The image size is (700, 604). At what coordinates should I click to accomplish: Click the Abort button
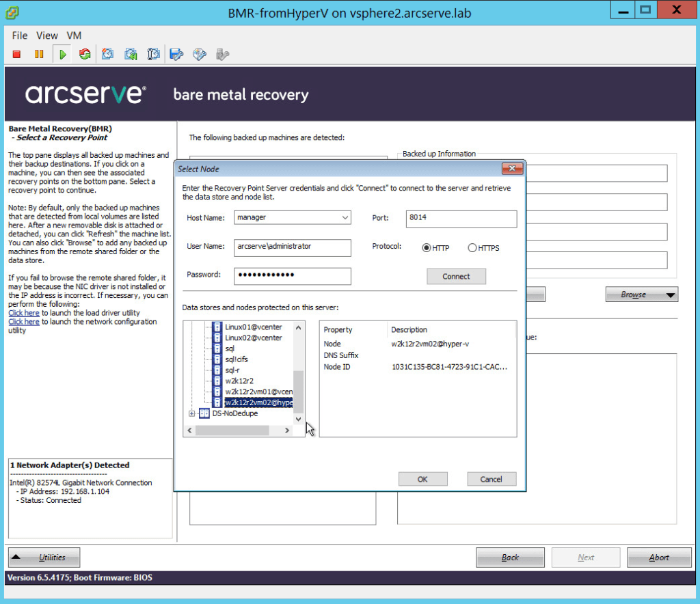pos(660,557)
